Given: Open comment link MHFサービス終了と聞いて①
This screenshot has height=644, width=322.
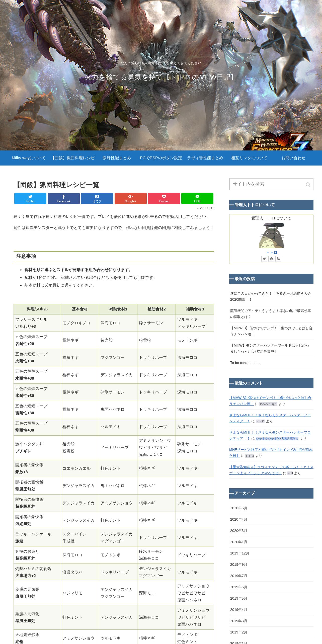Looking at the screenshot, I should pyautogui.click(x=271, y=452).
